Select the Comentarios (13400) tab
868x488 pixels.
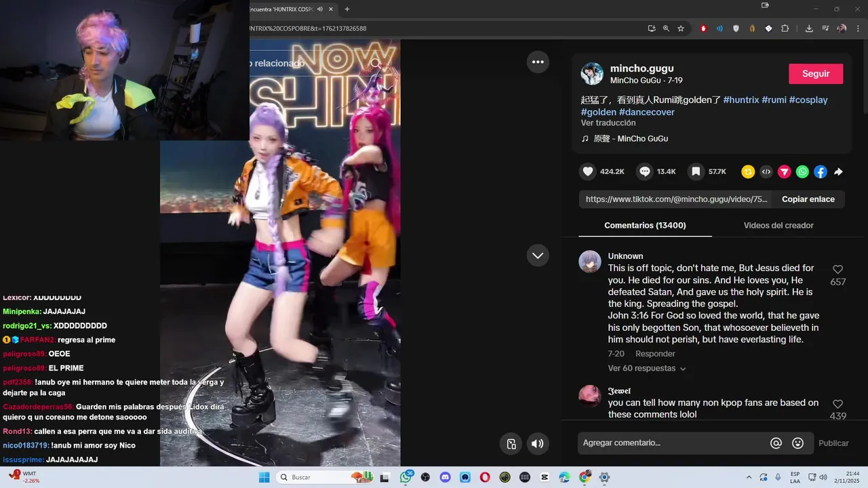click(x=645, y=225)
